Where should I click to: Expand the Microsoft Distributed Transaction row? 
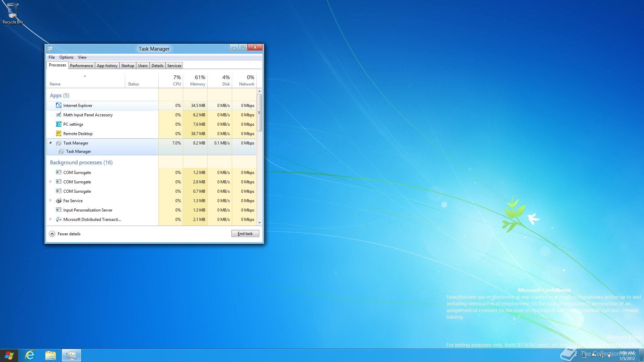[51, 219]
